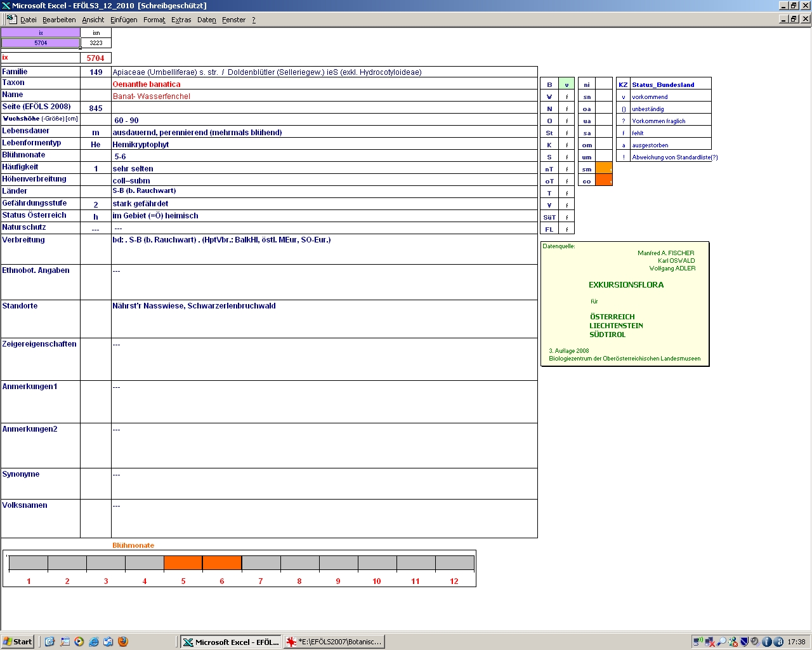This screenshot has width=812, height=650.
Task: Select Lebensdauer value 'ausdauernd, perennierend'
Action: [324, 132]
